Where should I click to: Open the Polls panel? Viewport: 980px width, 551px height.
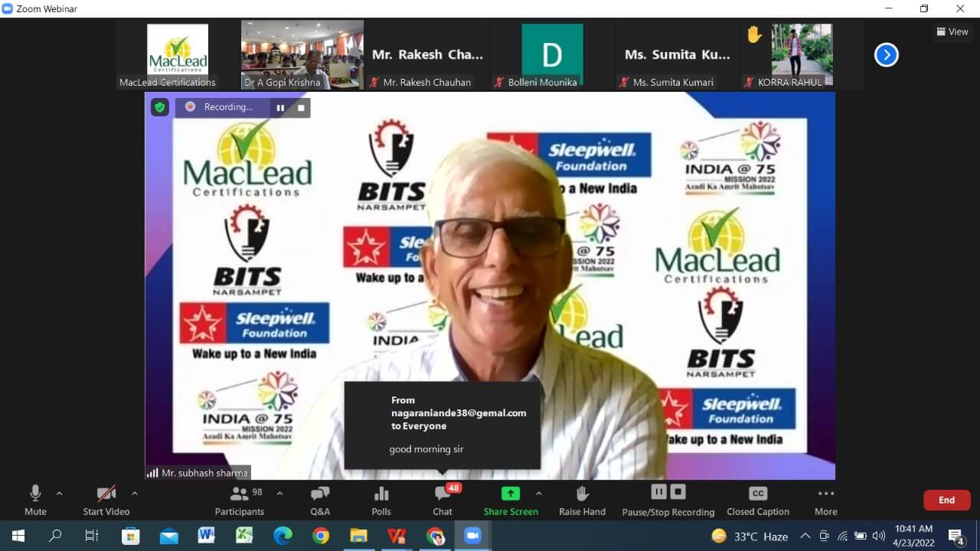(381, 500)
